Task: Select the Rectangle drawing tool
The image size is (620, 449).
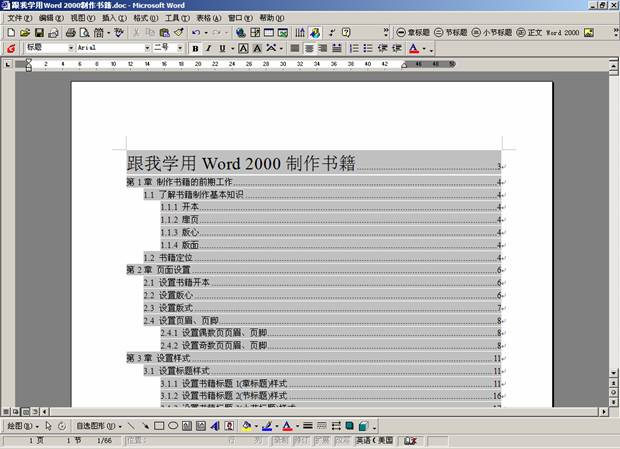Action: click(x=159, y=425)
